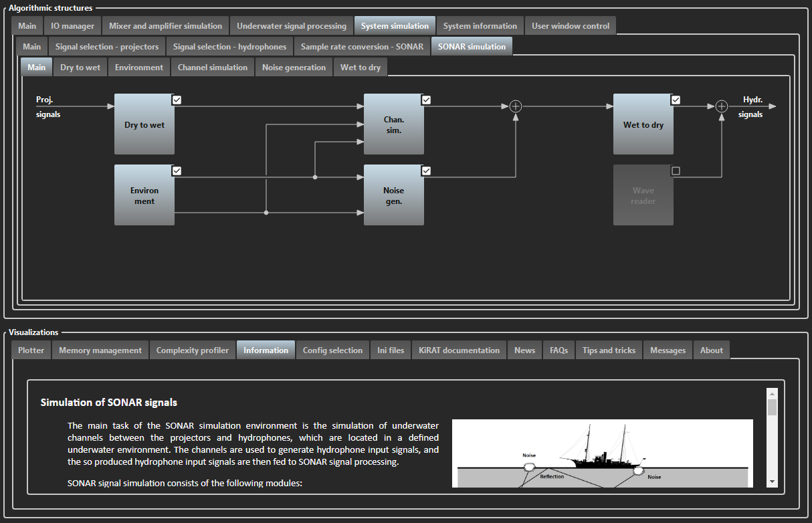The width and height of the screenshot is (812, 523).
Task: Open Underwater signal processing tab
Action: [292, 26]
